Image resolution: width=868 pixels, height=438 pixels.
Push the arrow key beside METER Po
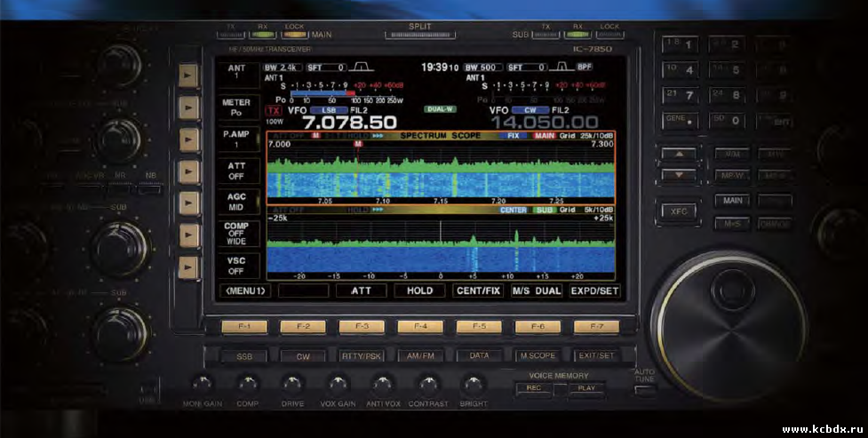click(x=188, y=107)
